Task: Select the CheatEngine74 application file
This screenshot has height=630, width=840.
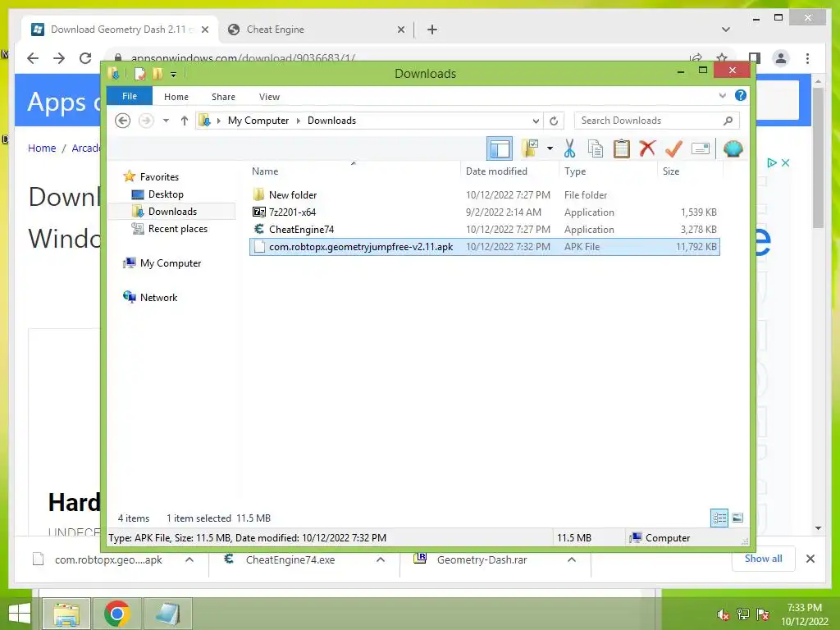Action: click(x=484, y=230)
